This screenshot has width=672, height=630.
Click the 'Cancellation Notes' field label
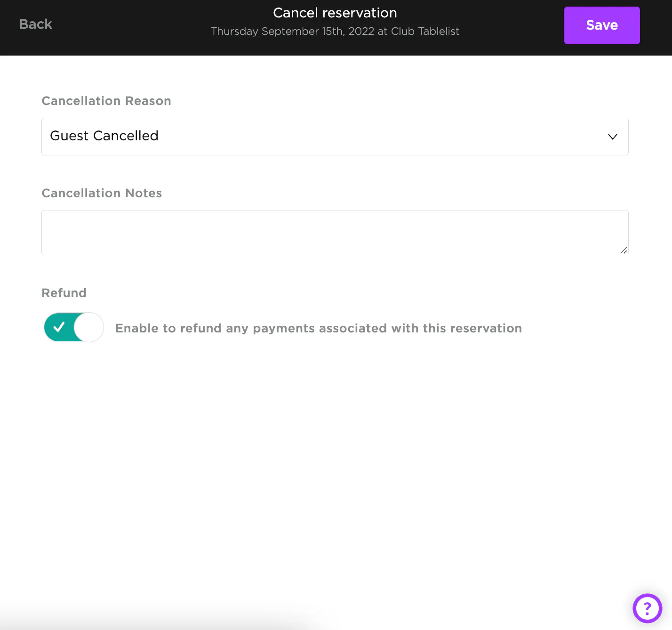102,193
